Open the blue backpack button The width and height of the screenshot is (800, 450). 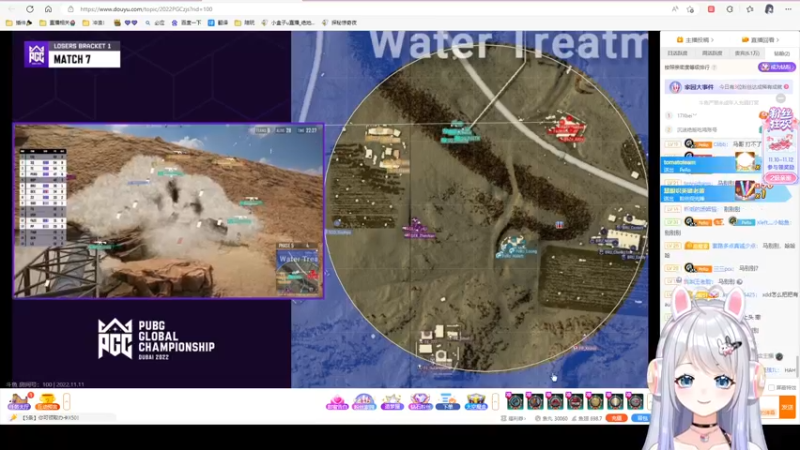point(641,418)
